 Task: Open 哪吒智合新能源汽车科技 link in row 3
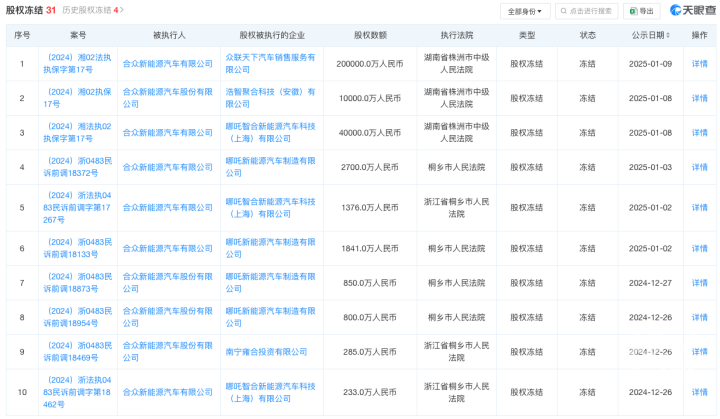tap(270, 132)
